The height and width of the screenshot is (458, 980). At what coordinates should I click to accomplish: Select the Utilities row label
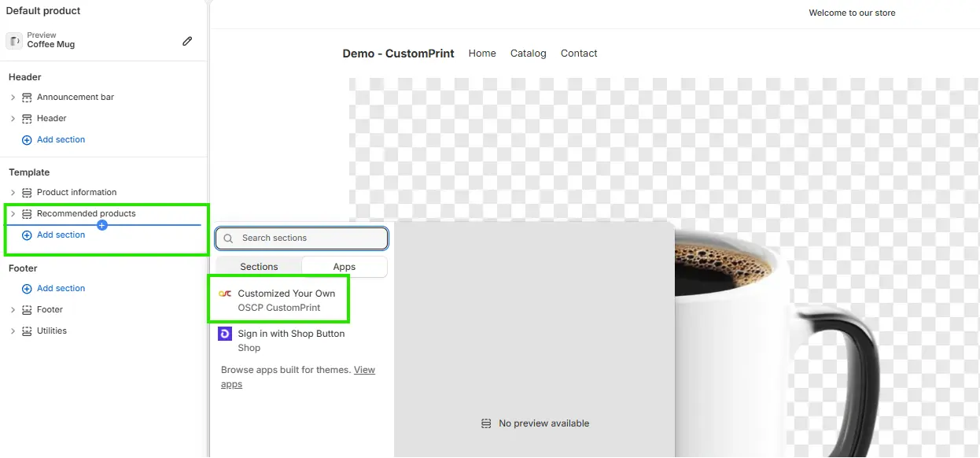[x=52, y=331]
